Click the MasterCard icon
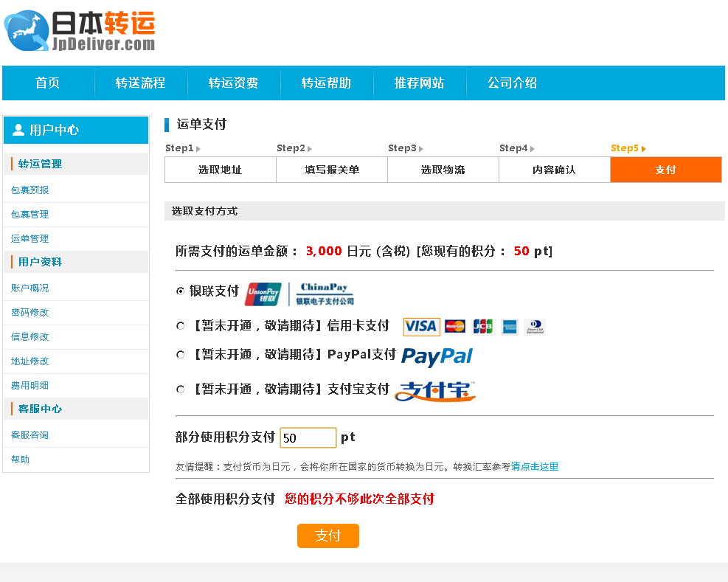The width and height of the screenshot is (728, 582). (455, 327)
